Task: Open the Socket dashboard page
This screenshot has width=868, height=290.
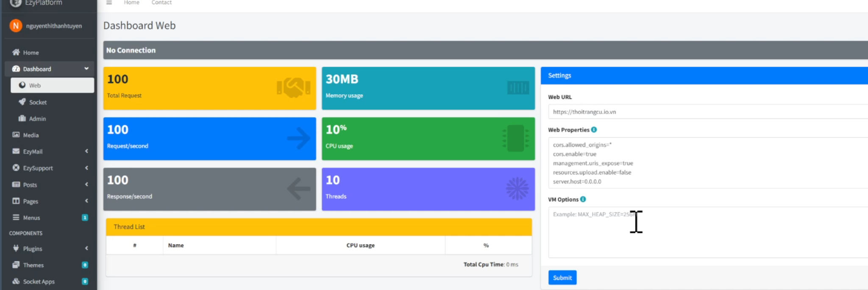Action: pyautogui.click(x=38, y=102)
